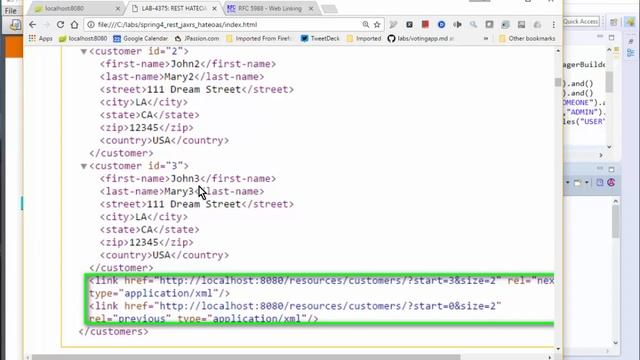Open the zoom indicator in the address bar
This screenshot has height=360, width=640.
click(366, 24)
